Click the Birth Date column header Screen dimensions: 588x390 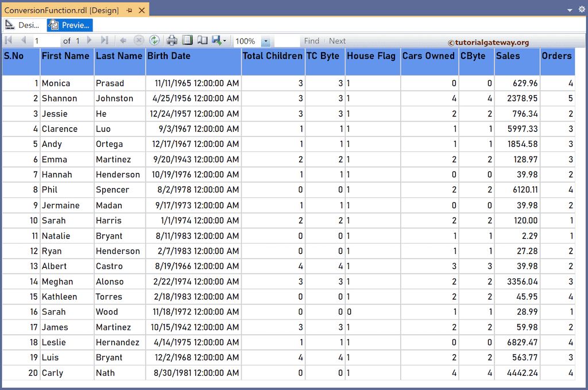point(194,61)
